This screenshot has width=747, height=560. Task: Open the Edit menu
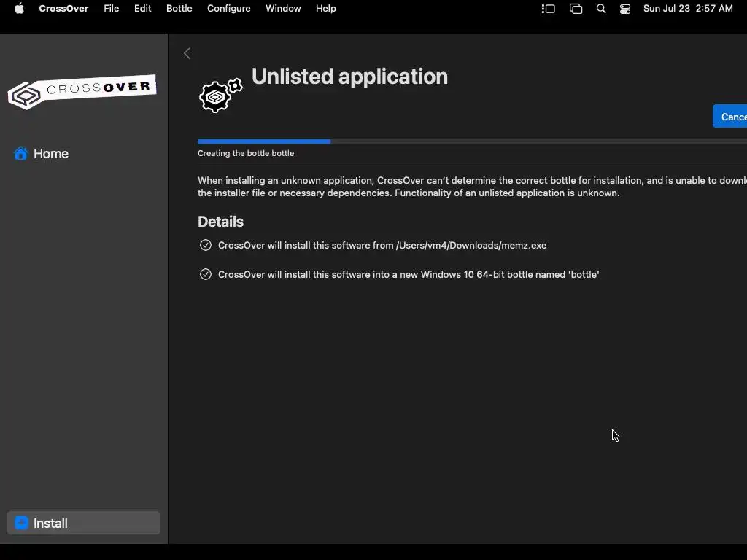142,9
